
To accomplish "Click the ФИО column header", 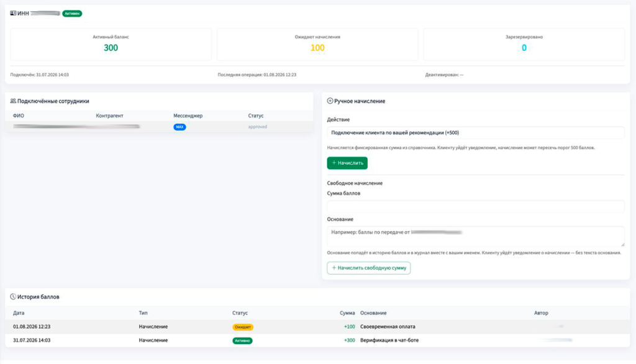I will pyautogui.click(x=19, y=116).
